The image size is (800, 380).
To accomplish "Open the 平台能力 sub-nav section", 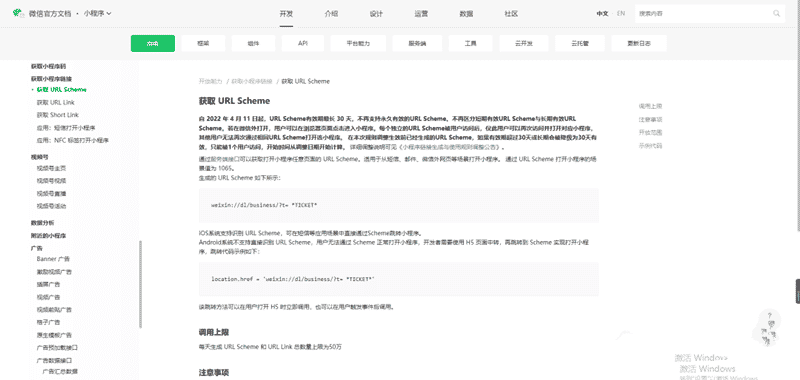I will [x=358, y=43].
